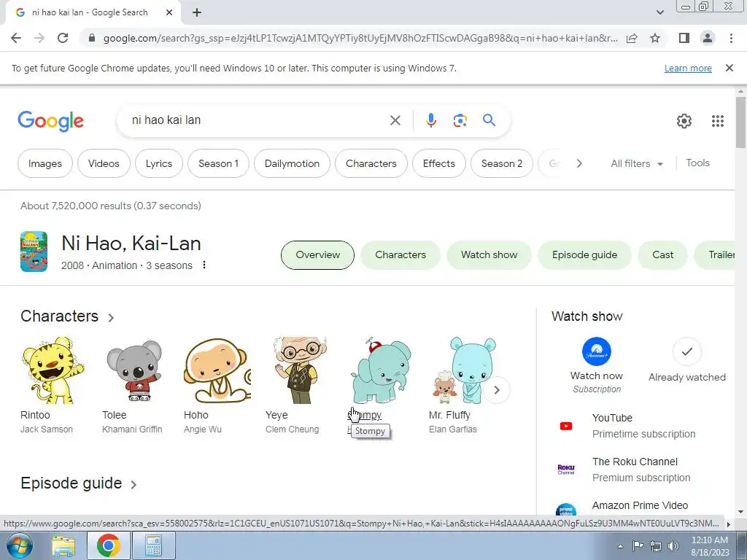Dismiss the Chrome update notification bar

point(729,68)
